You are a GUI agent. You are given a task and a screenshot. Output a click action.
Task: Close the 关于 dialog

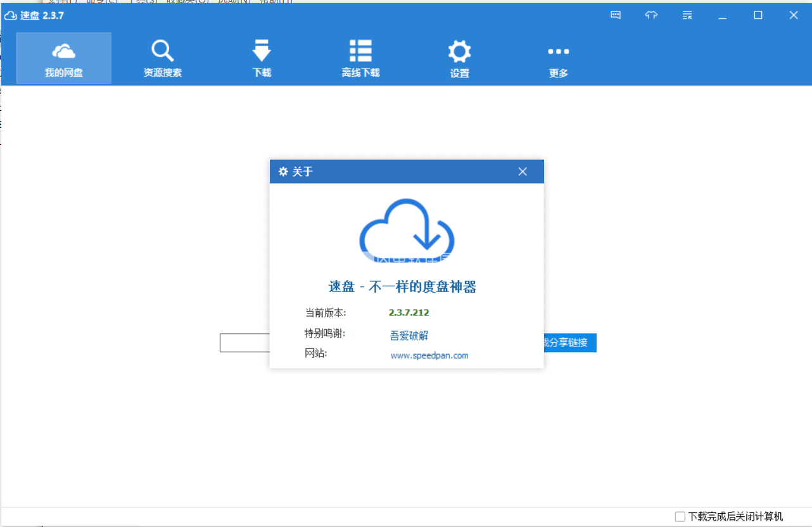click(523, 172)
